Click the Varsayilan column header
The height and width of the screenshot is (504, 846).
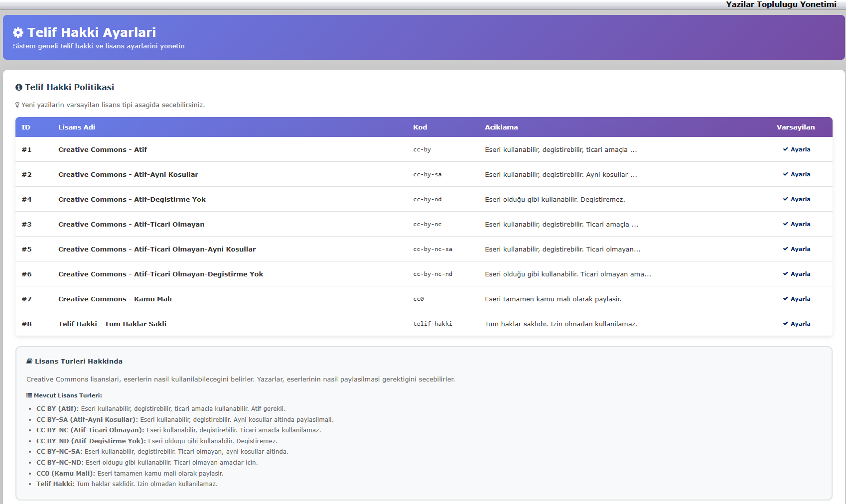pos(795,127)
